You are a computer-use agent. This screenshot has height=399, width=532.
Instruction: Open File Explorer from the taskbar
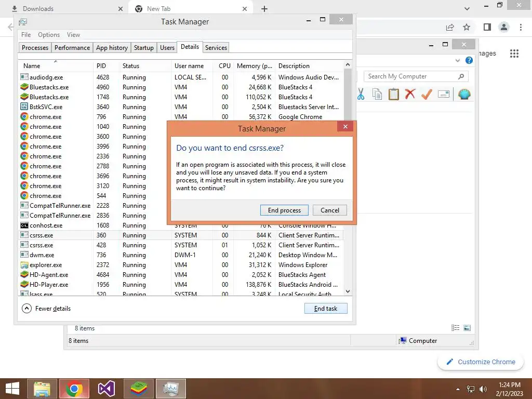coord(42,389)
